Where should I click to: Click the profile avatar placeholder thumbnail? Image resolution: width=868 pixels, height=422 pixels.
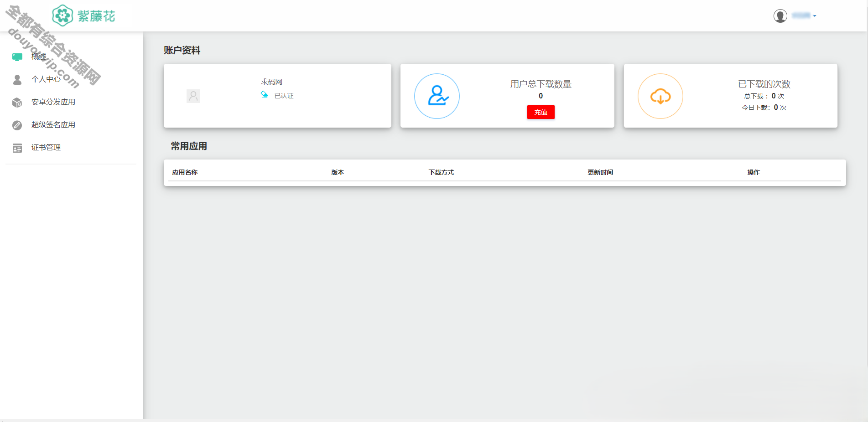coord(193,96)
